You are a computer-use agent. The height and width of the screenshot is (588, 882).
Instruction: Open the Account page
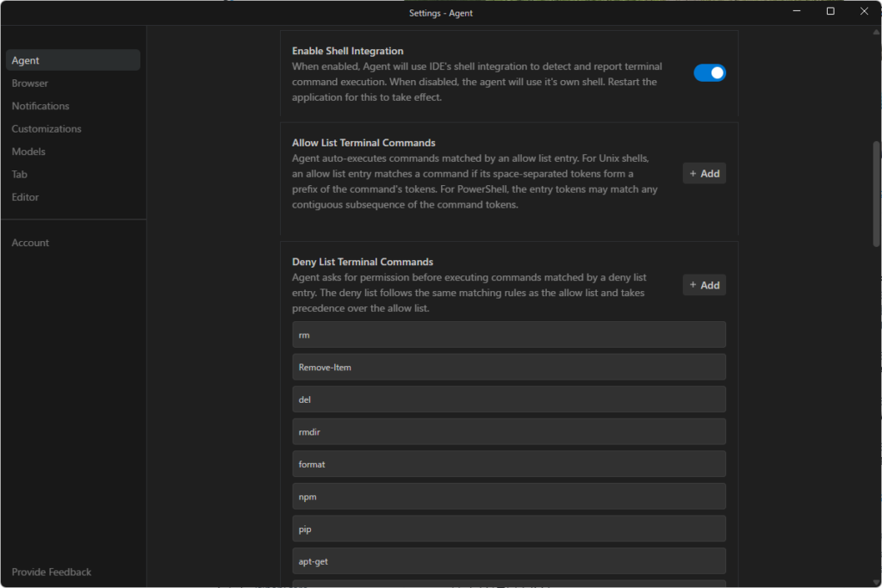[30, 243]
